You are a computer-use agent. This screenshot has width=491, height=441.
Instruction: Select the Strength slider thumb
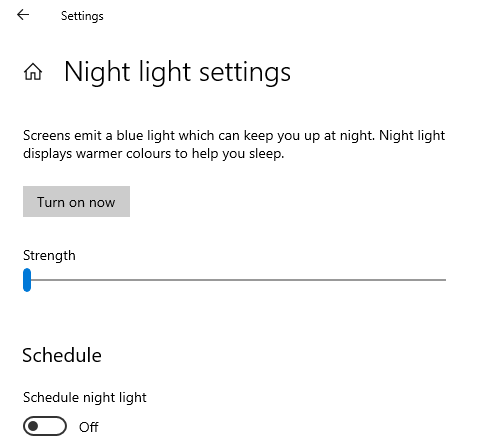[27, 280]
